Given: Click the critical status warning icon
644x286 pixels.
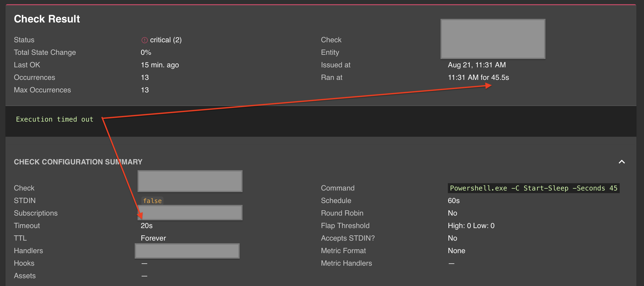Looking at the screenshot, I should pos(144,40).
